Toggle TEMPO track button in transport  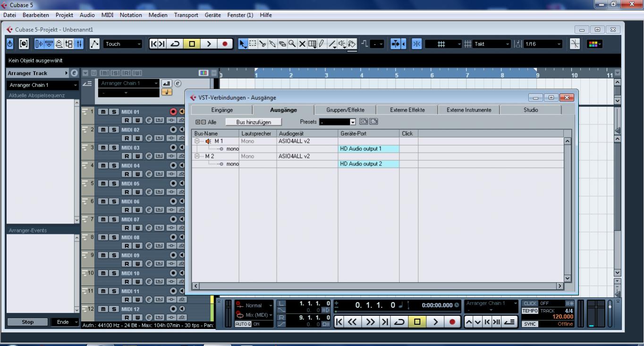530,311
